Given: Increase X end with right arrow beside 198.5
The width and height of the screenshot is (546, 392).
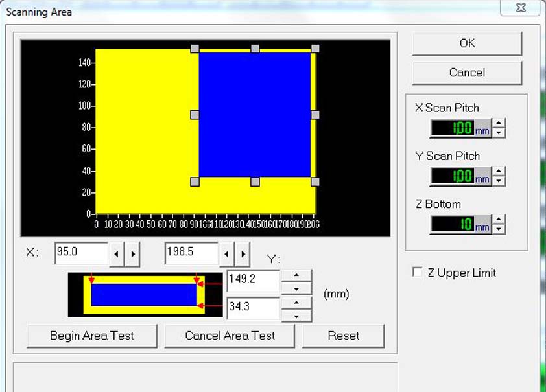Looking at the screenshot, I should click(x=243, y=254).
